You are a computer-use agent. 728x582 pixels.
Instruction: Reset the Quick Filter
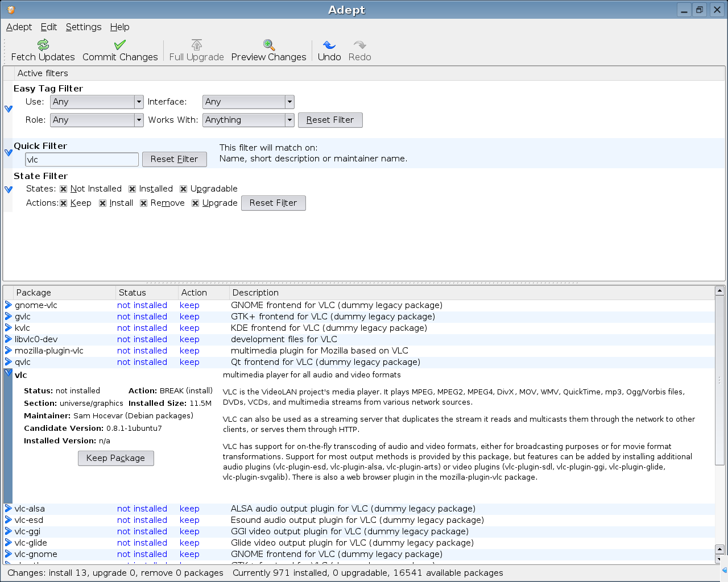[x=174, y=159]
